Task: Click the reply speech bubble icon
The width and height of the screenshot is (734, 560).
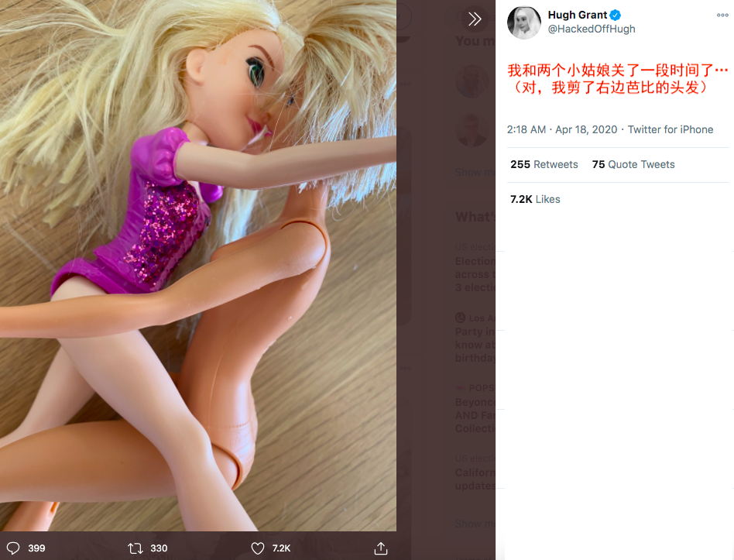Action: pos(13,548)
